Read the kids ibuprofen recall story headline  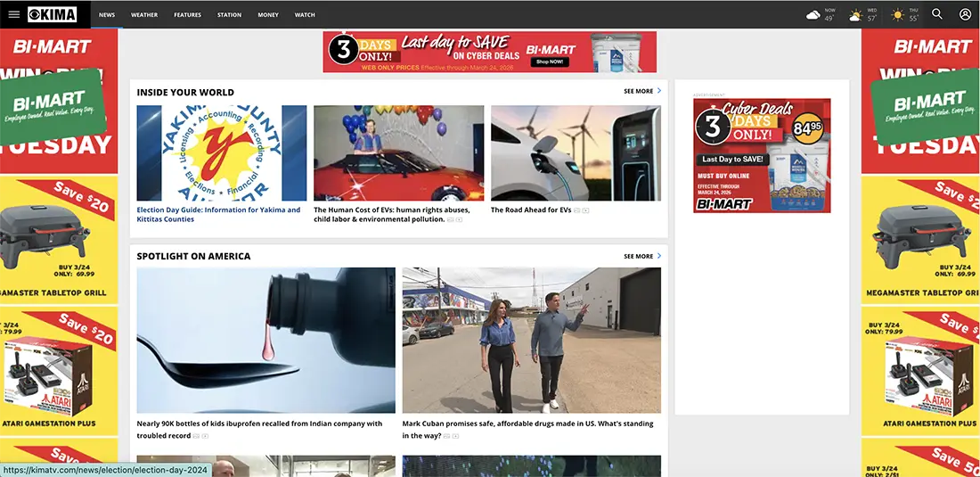tap(259, 430)
